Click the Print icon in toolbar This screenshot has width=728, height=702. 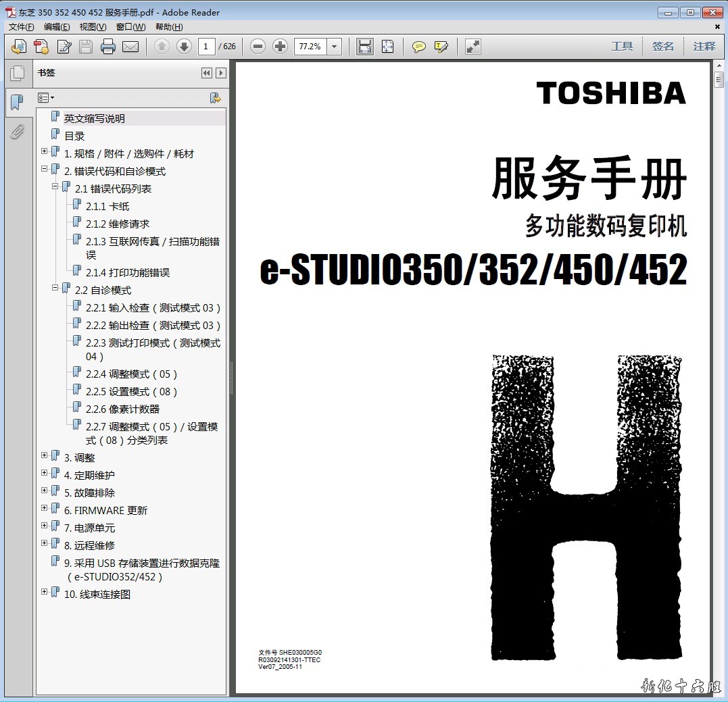click(x=108, y=47)
